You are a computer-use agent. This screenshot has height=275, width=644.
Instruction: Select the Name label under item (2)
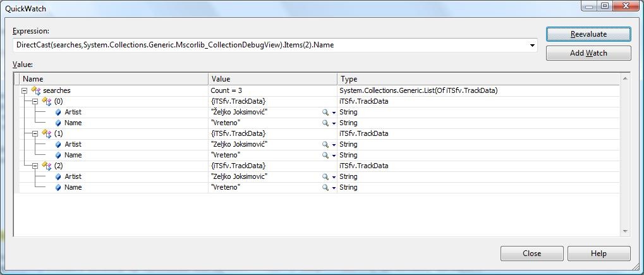click(73, 187)
